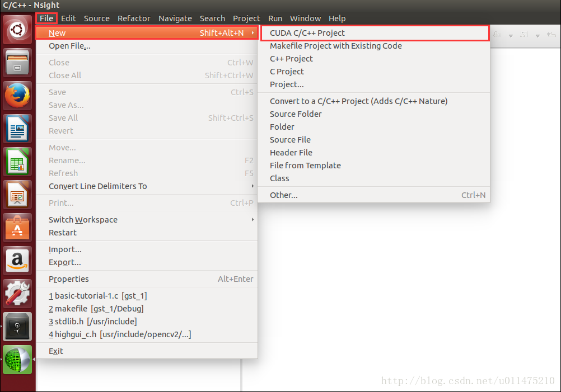Select Restart in the File menu
The width and height of the screenshot is (561, 392).
point(147,233)
